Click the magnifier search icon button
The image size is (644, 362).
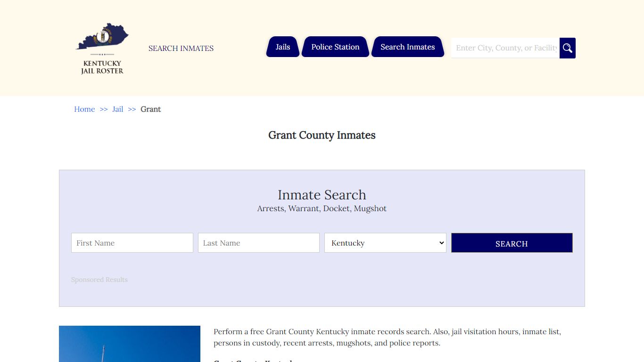568,48
